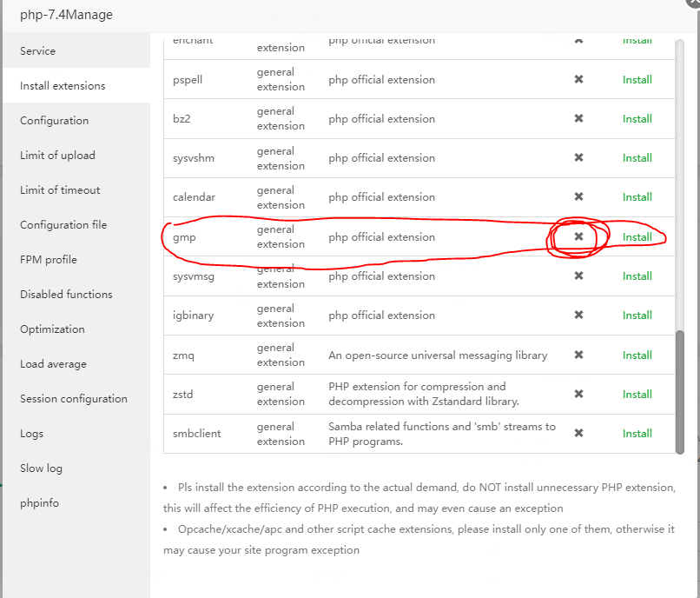Select the Limit of upload tab
The height and width of the screenshot is (598, 700).
[x=57, y=156]
